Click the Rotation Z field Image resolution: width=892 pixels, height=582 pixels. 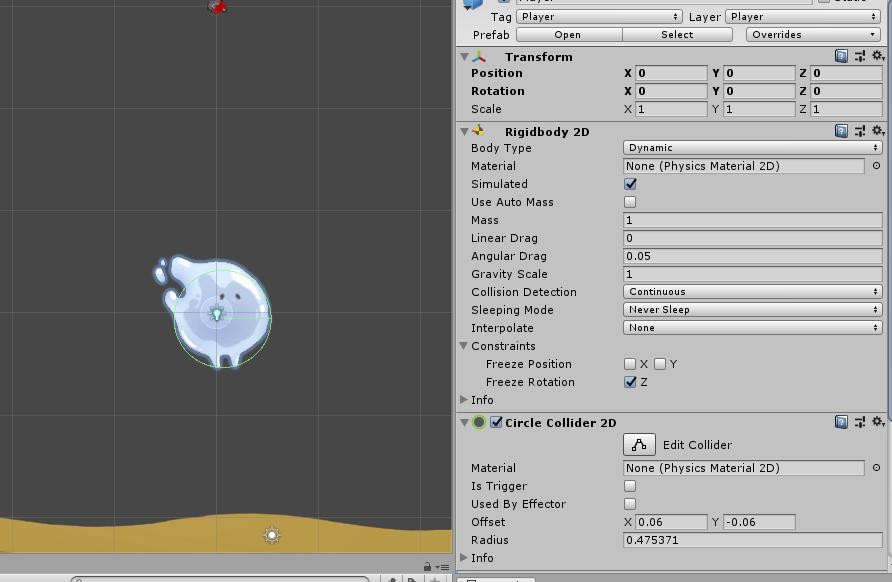coord(846,91)
